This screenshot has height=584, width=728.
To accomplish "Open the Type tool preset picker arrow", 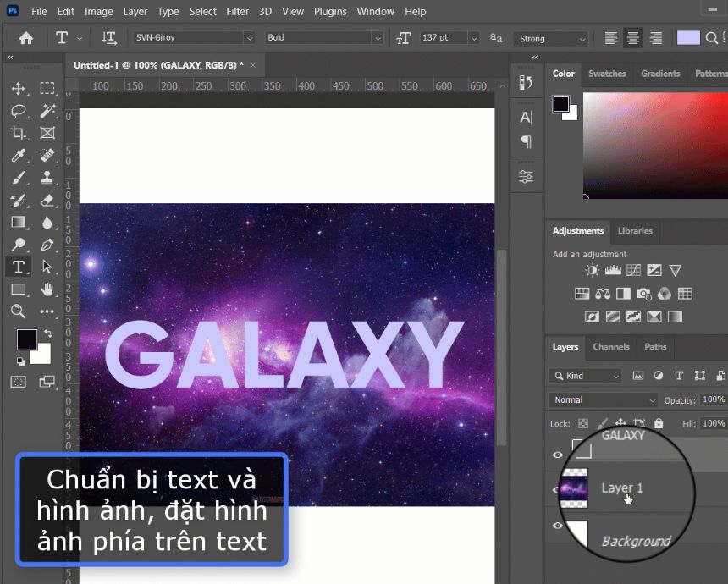I will click(80, 39).
